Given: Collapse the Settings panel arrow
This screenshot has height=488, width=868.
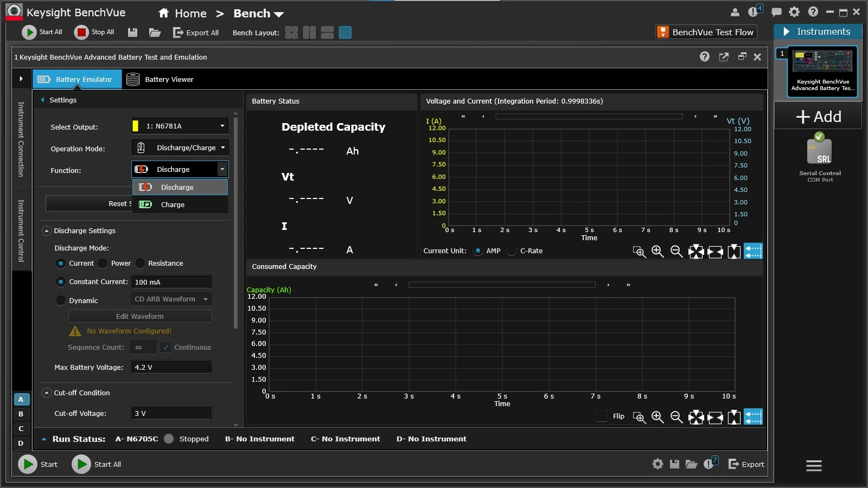Looking at the screenshot, I should click(x=42, y=100).
